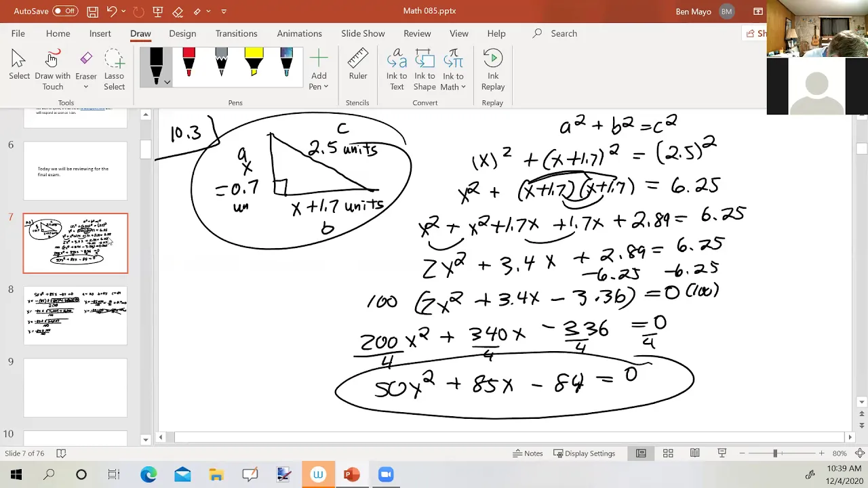Activate the Select arrow tool

coord(19,66)
